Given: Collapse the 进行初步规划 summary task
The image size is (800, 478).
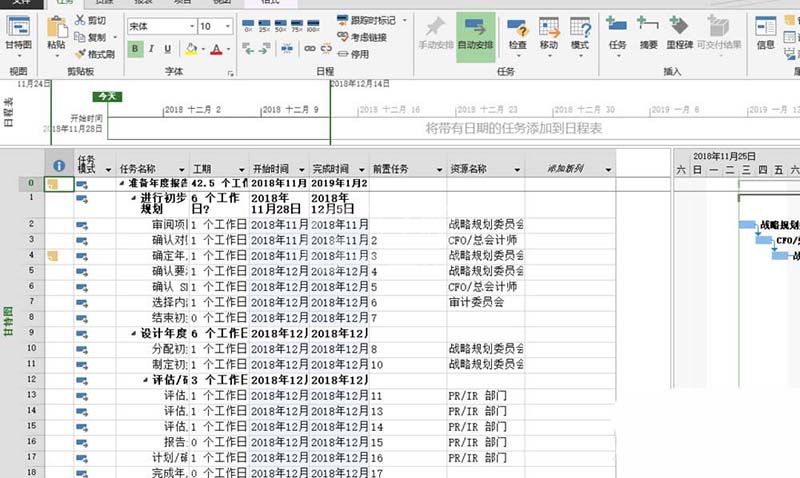Looking at the screenshot, I should [133, 198].
